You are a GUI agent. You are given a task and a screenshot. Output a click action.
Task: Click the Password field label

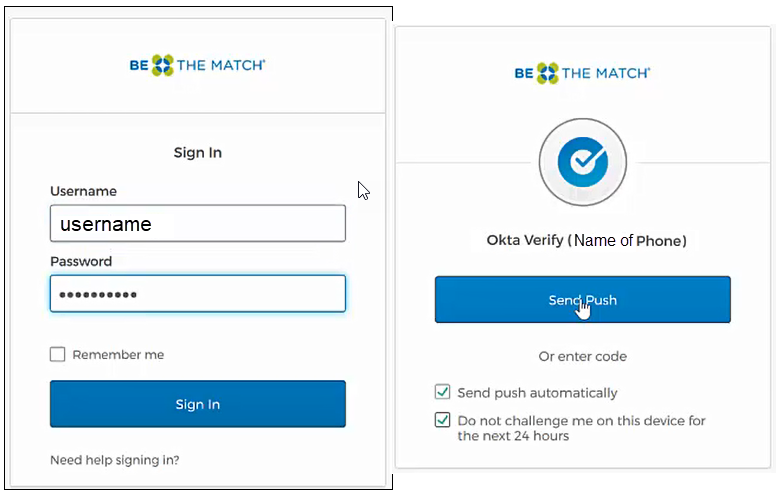[81, 261]
